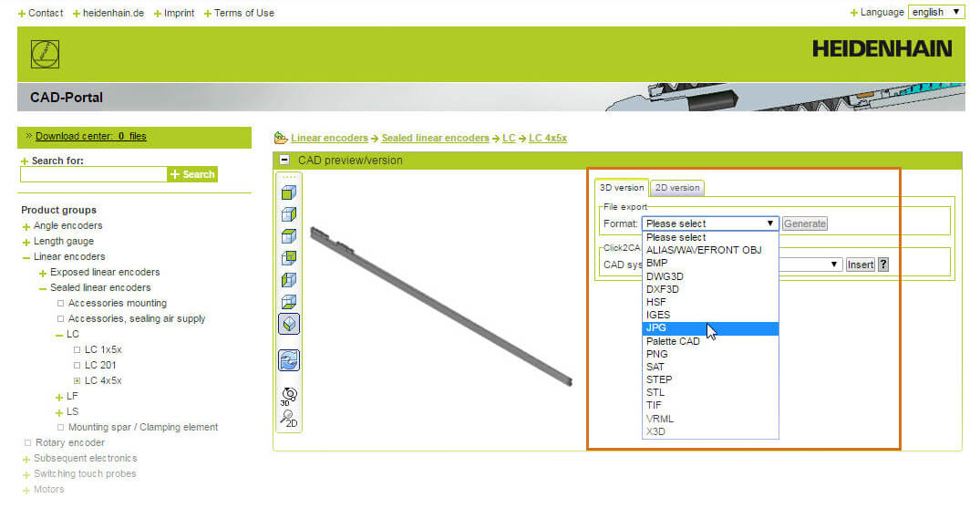Image resolution: width=980 pixels, height=519 pixels.
Task: Choose STL from the format list
Action: point(710,393)
